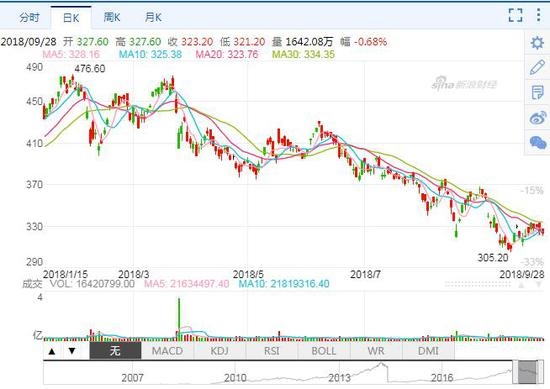Click the up triangle indicator arrow

click(52, 351)
